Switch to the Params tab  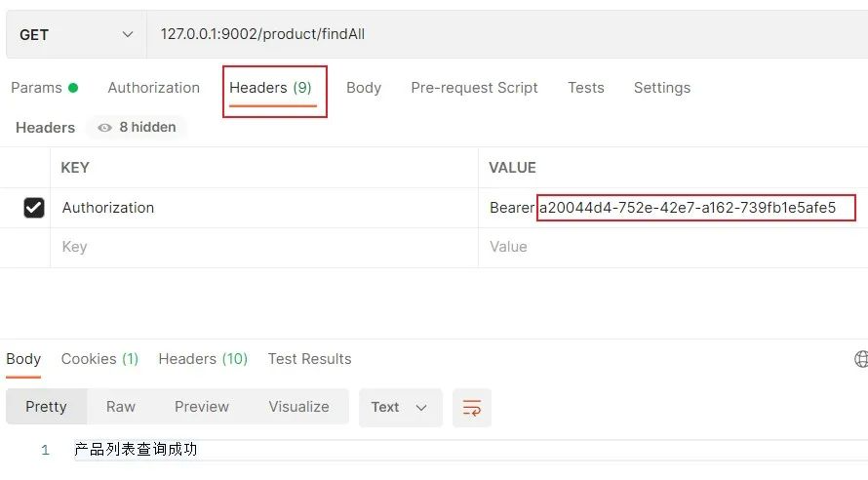coord(44,88)
